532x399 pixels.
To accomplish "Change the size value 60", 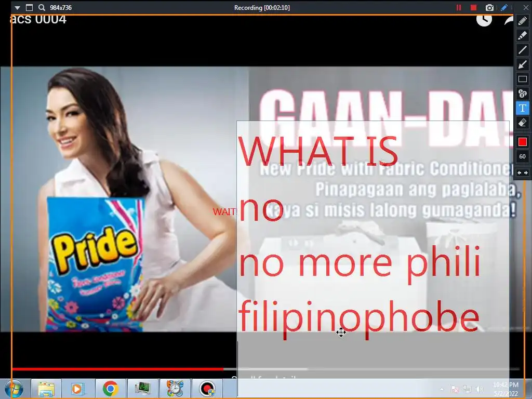I will (523, 156).
